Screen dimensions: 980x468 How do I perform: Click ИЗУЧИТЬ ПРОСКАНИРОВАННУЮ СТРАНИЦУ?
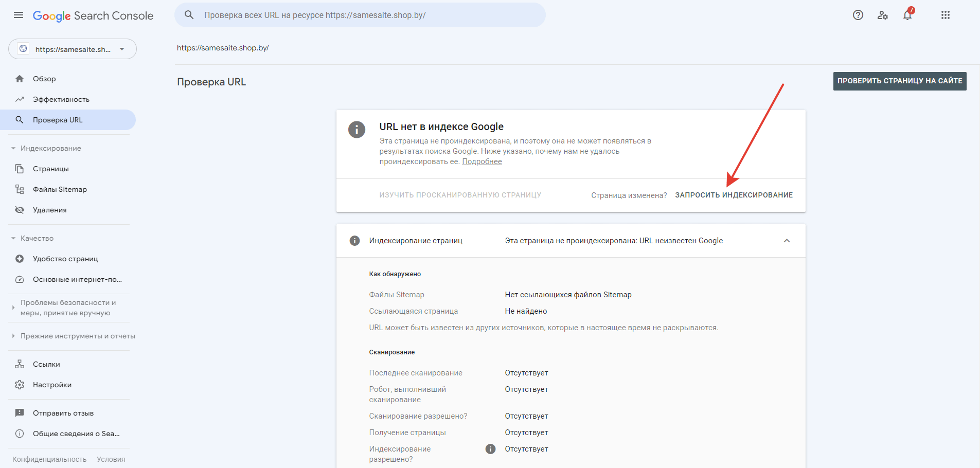click(x=460, y=195)
